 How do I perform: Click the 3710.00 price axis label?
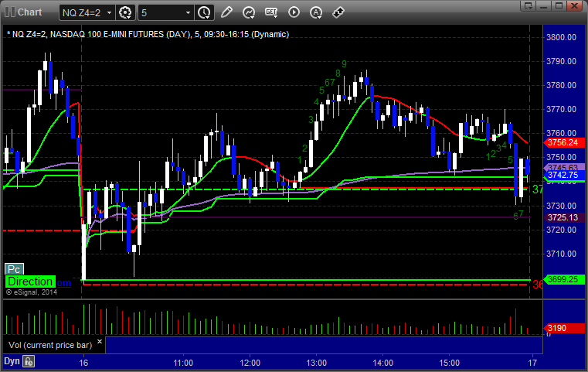coord(561,254)
